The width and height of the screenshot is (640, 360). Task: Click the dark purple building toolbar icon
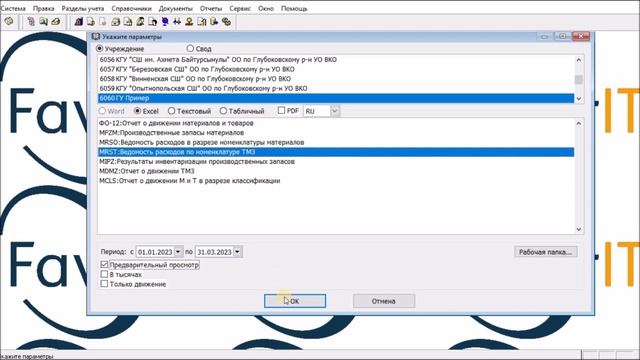(x=79, y=22)
